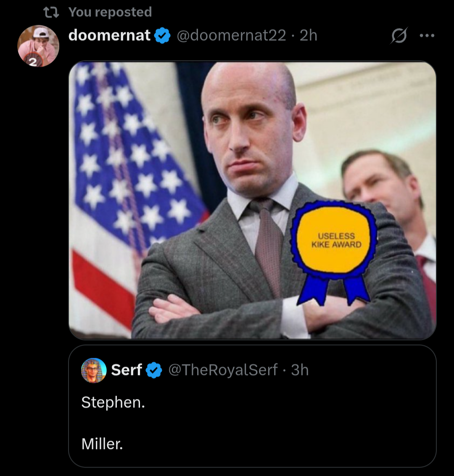Viewport: 454px width, 476px height.
Task: Open the @TheRoyalSerf handle
Action: (223, 370)
